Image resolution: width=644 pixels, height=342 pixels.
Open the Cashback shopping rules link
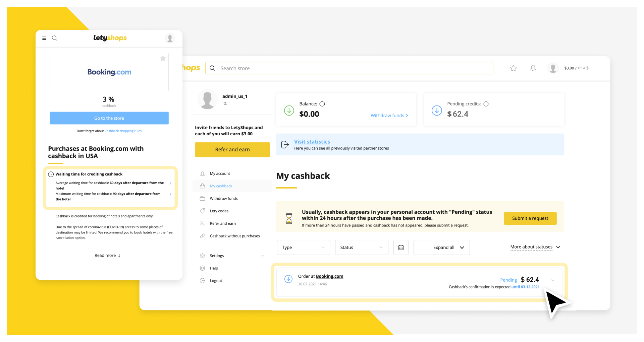(123, 131)
